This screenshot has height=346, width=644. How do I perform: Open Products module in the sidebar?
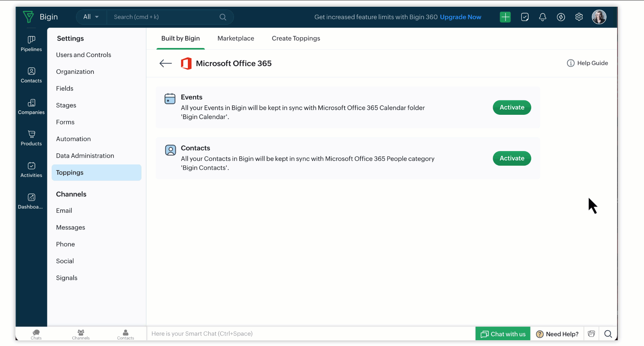[x=31, y=138]
